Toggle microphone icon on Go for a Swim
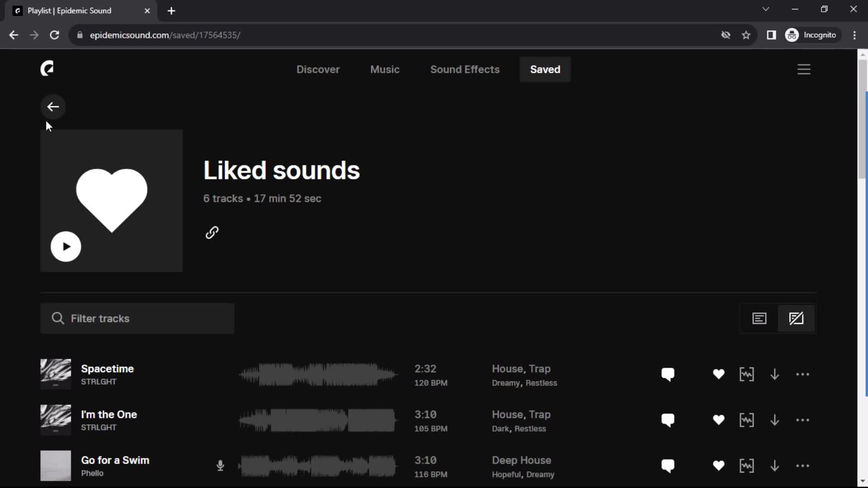Viewport: 868px width, 488px height. click(221, 465)
